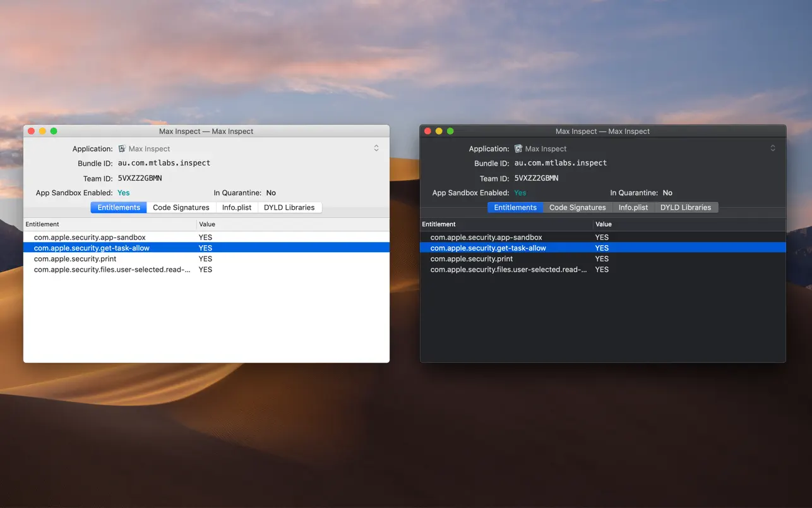Open the Application picker in the light window

click(376, 148)
